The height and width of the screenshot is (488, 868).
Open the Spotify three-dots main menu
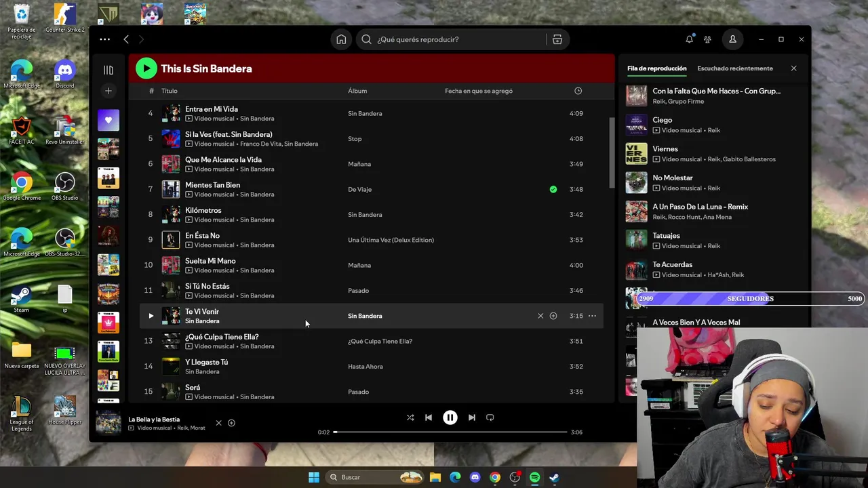tap(104, 39)
